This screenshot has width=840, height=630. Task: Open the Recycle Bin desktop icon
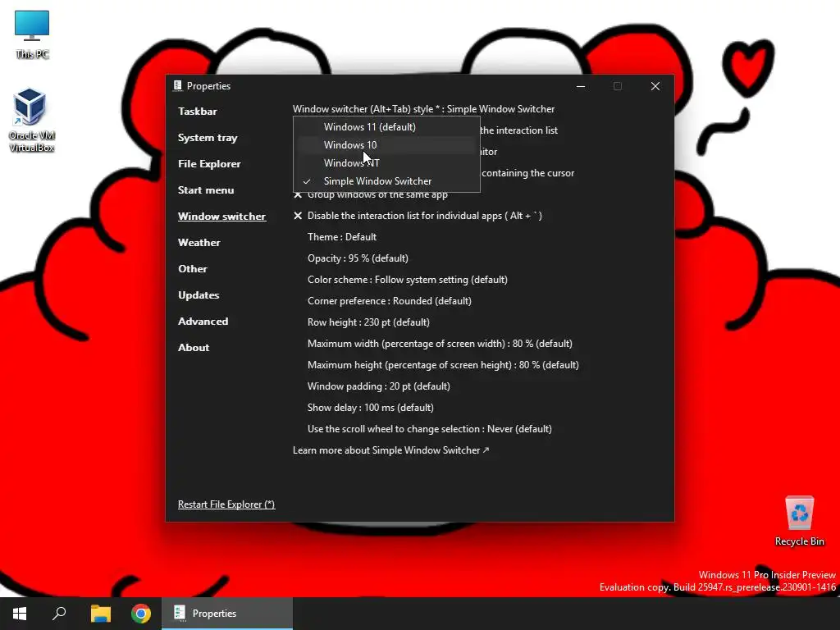point(799,521)
